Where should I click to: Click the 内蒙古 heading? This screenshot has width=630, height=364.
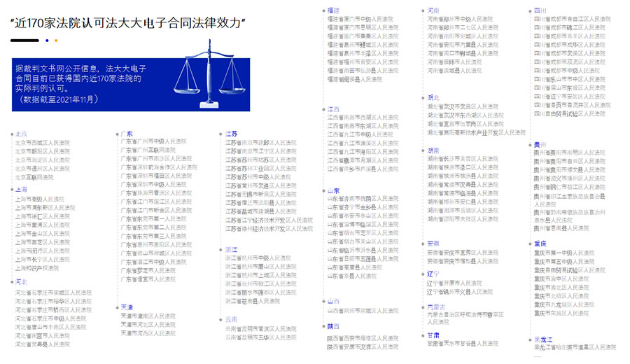coord(436,307)
